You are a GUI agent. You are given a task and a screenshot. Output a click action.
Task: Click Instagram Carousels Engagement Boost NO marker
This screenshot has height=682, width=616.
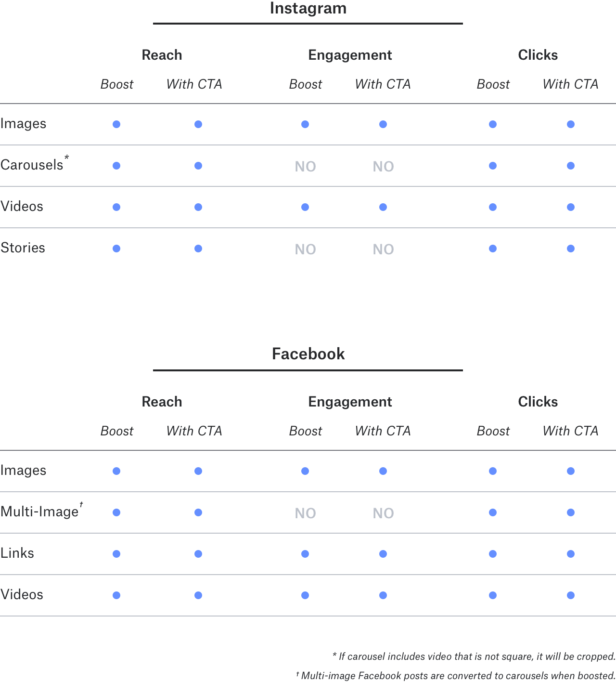click(306, 167)
